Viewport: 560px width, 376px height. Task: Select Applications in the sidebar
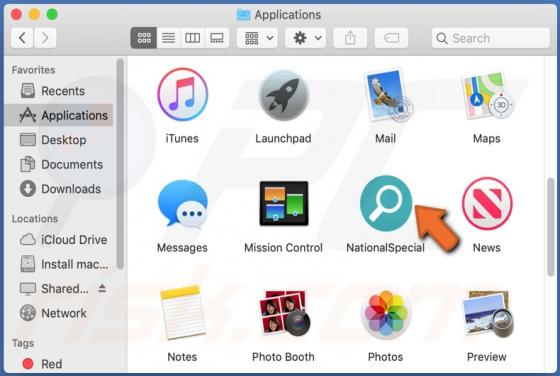pos(59,115)
